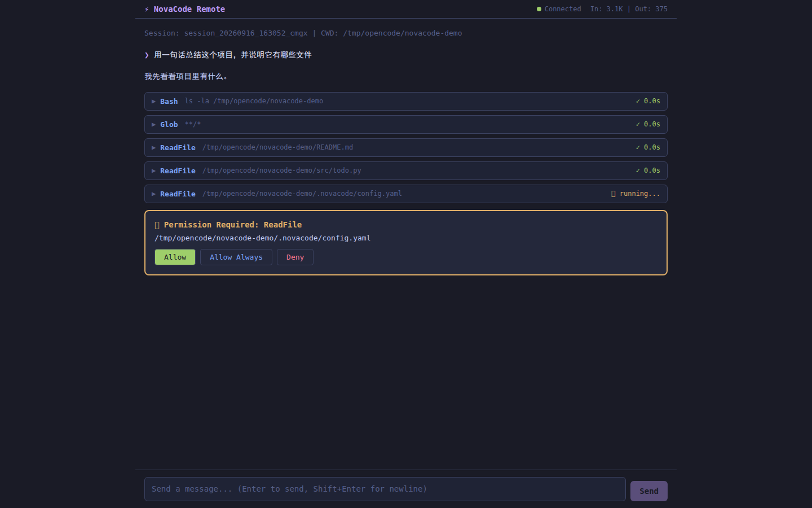
Task: Click the src/todo.py file path
Action: pyautogui.click(x=282, y=170)
